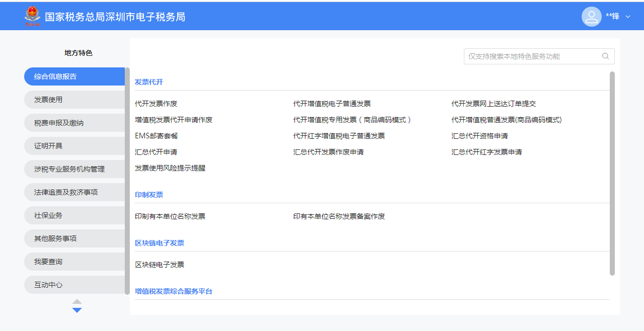Click 汇总代开资格申请 link
This screenshot has height=331, width=644.
click(479, 136)
